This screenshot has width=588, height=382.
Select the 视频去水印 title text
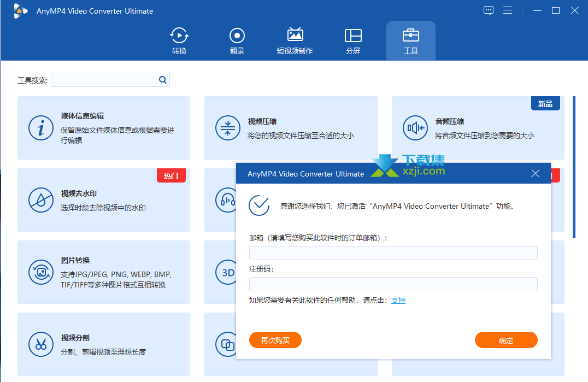[79, 193]
